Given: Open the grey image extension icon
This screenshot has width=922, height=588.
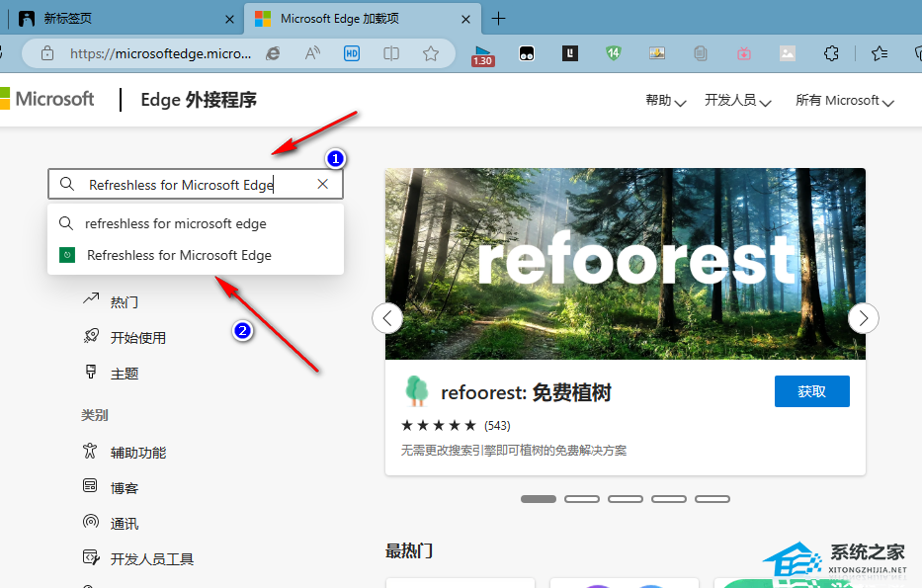Looking at the screenshot, I should [788, 53].
